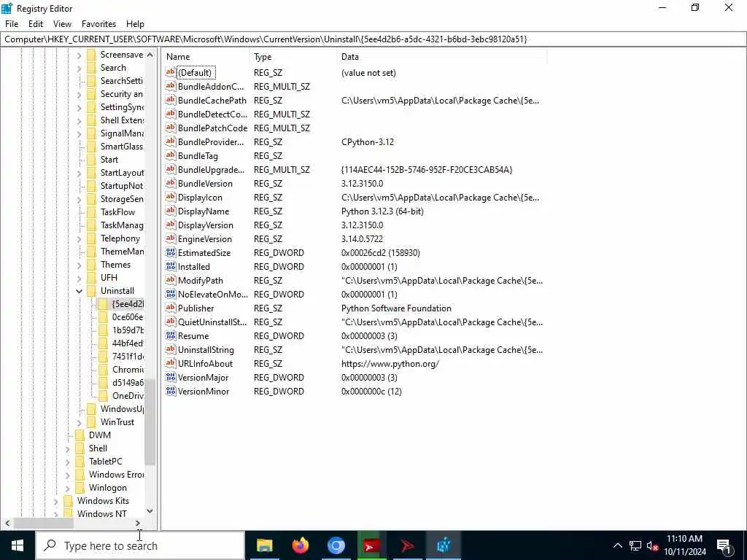747x560 pixels.
Task: Click the tree pane's scroll up arrow
Action: (150, 55)
